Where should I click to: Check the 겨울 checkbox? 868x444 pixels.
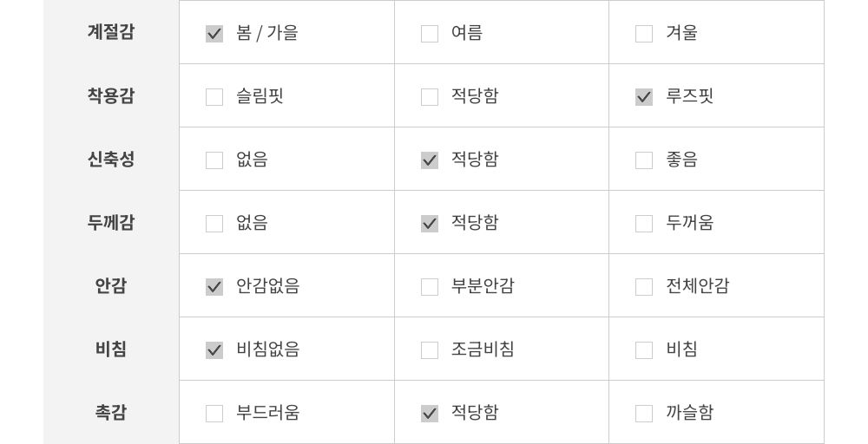(644, 34)
